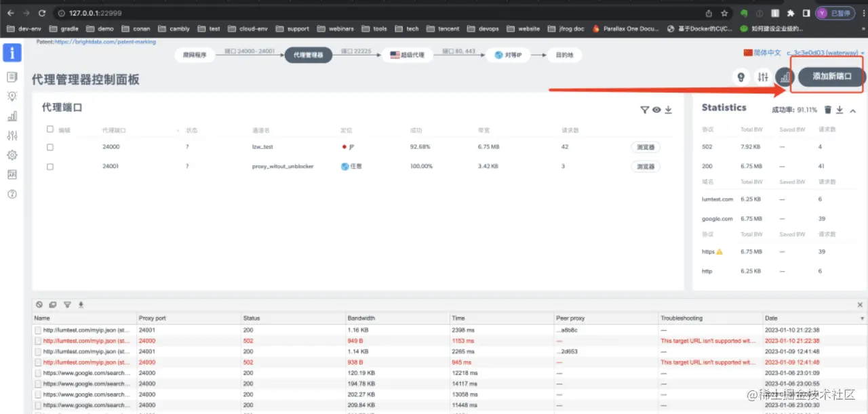Click the 代理管理器 flow node
This screenshot has height=414, width=868.
pos(309,55)
